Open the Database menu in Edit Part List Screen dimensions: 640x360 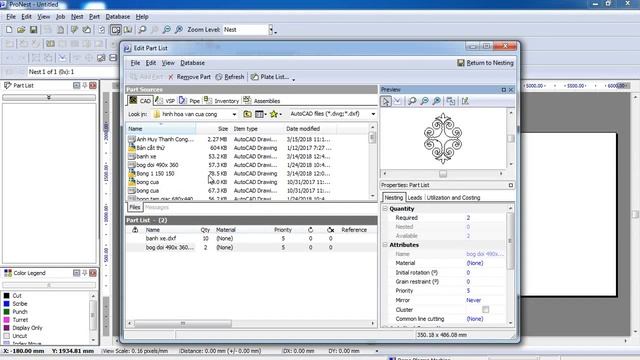pos(193,63)
